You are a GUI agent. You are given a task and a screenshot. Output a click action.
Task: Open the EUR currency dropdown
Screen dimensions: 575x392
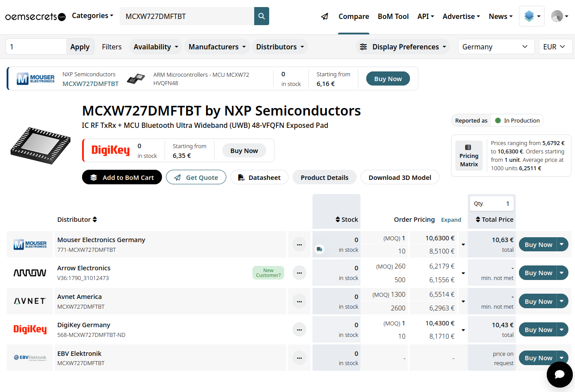coord(555,47)
